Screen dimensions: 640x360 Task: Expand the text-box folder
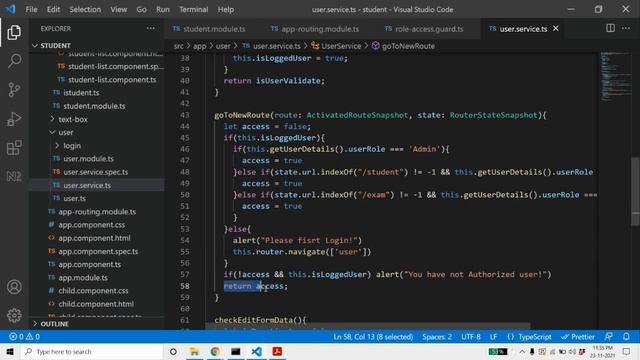tap(73, 119)
